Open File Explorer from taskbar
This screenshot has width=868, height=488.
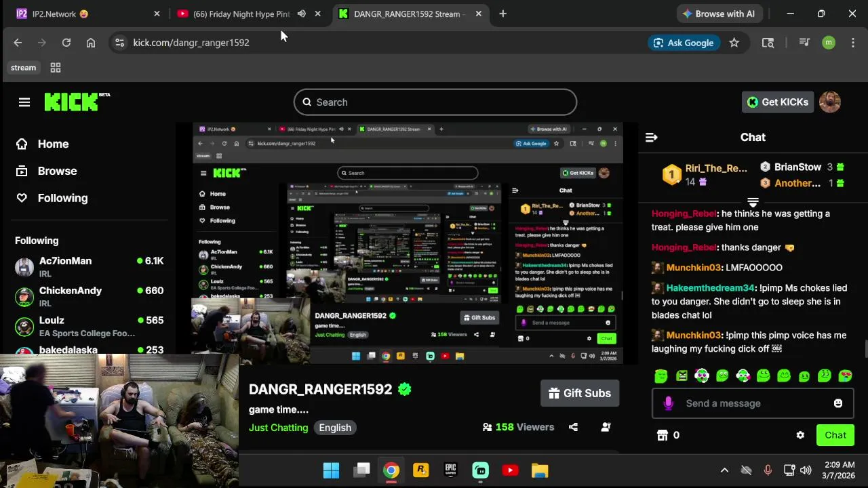pyautogui.click(x=540, y=470)
